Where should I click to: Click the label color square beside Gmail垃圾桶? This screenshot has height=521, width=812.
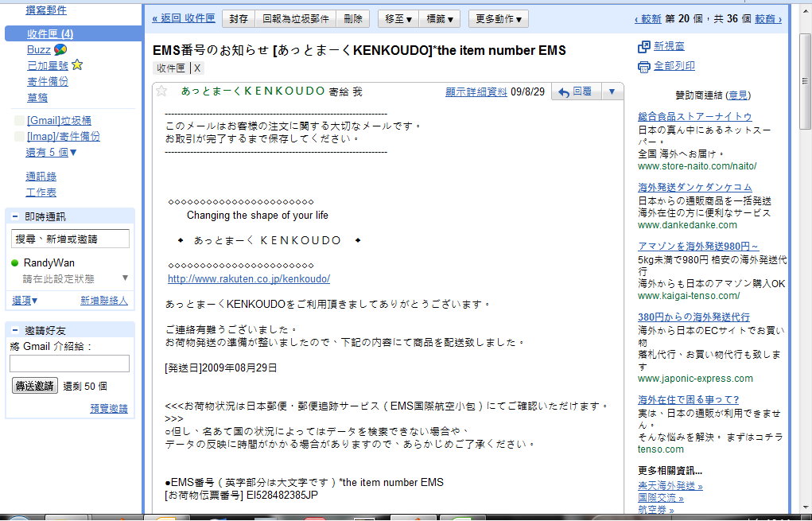(x=19, y=120)
